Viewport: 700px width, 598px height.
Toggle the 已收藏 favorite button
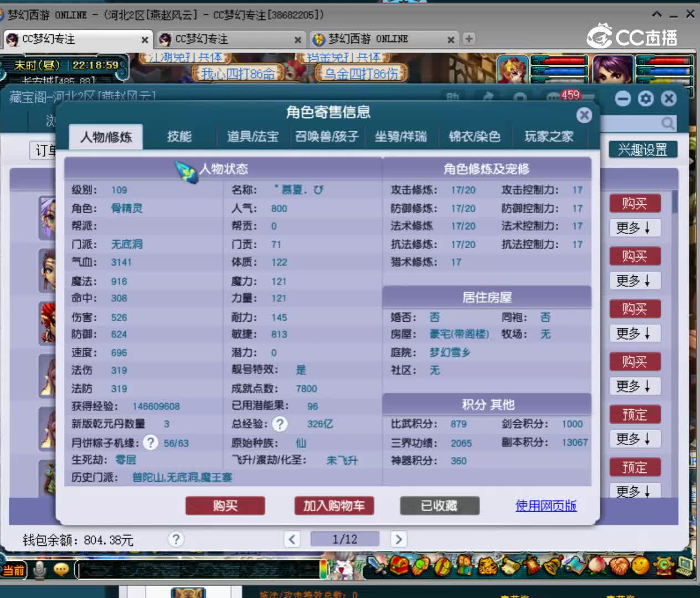[x=439, y=506]
